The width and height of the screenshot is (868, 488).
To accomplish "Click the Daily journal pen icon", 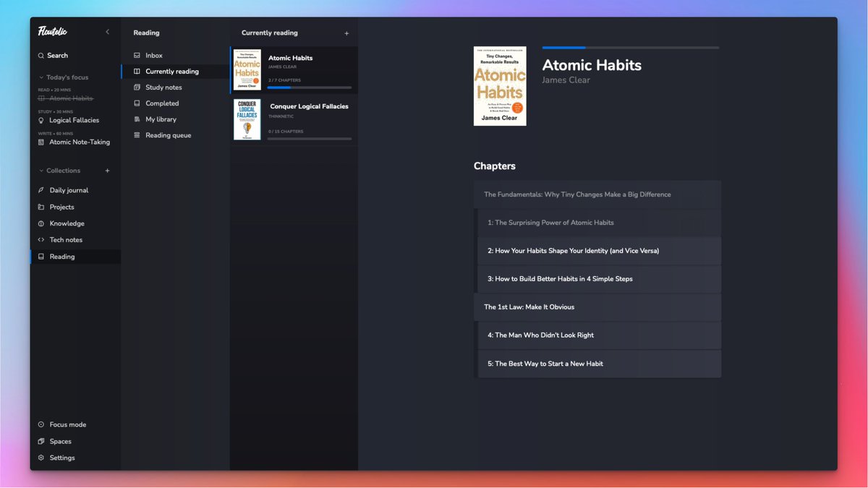I will 41,190.
